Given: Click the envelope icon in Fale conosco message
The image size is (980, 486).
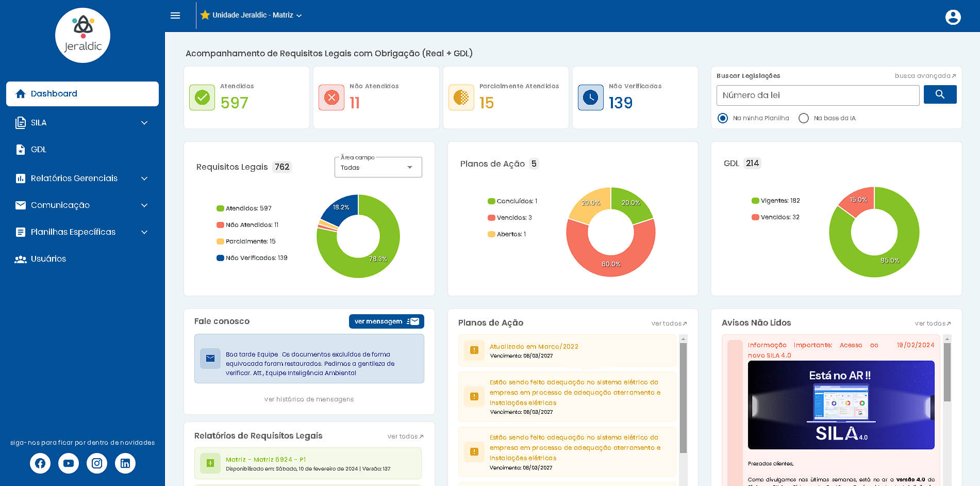Looking at the screenshot, I should (x=210, y=359).
